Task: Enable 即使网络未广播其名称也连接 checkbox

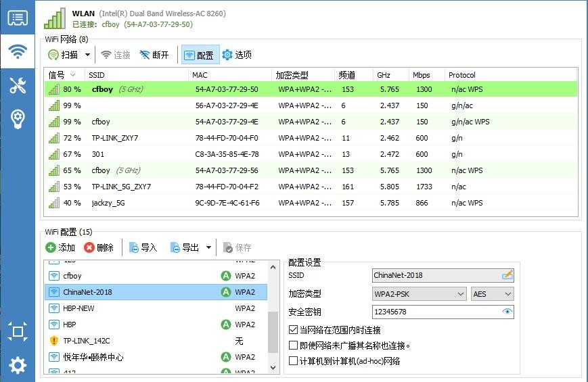Action: (294, 345)
